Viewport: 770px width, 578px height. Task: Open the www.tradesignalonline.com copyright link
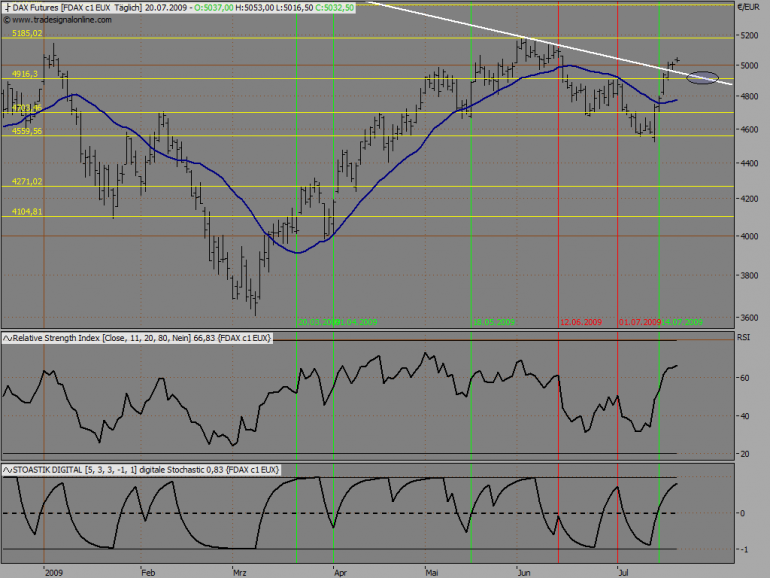[57, 20]
